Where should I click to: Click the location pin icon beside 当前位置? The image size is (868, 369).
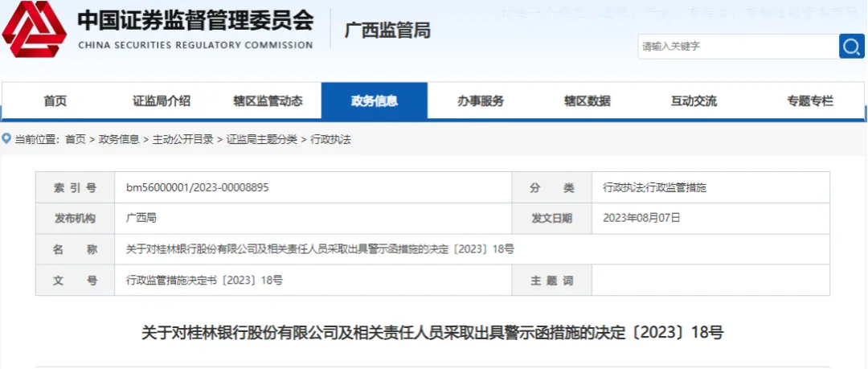tap(6, 138)
